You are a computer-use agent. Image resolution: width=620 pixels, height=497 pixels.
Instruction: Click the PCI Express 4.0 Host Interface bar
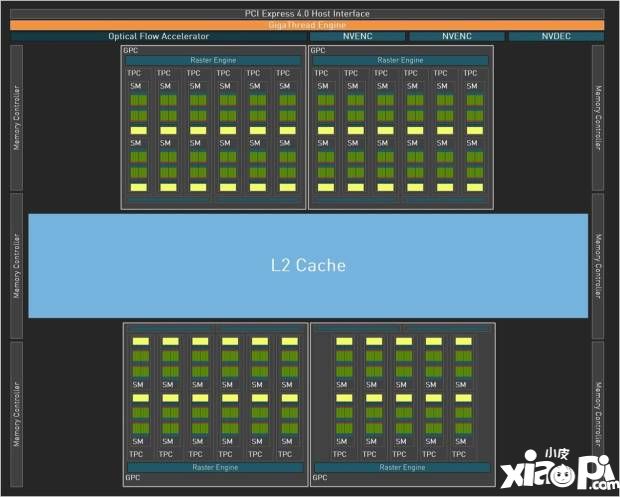tap(307, 14)
